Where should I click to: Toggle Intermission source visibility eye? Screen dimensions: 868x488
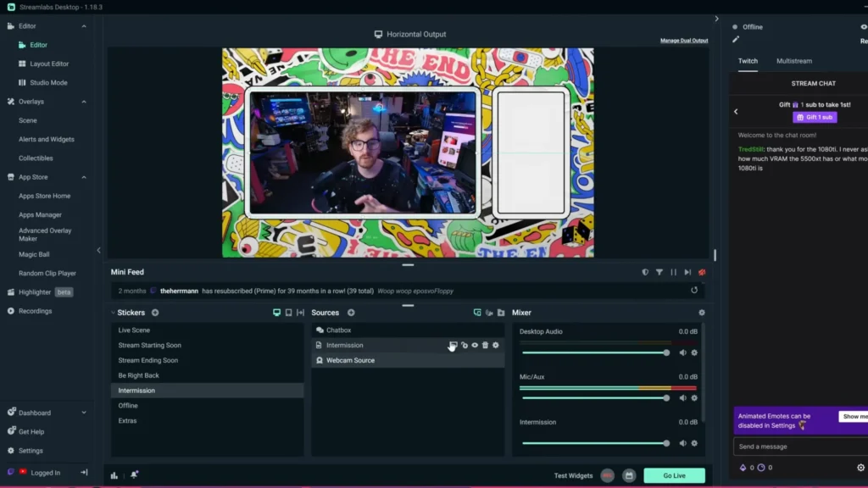(475, 346)
